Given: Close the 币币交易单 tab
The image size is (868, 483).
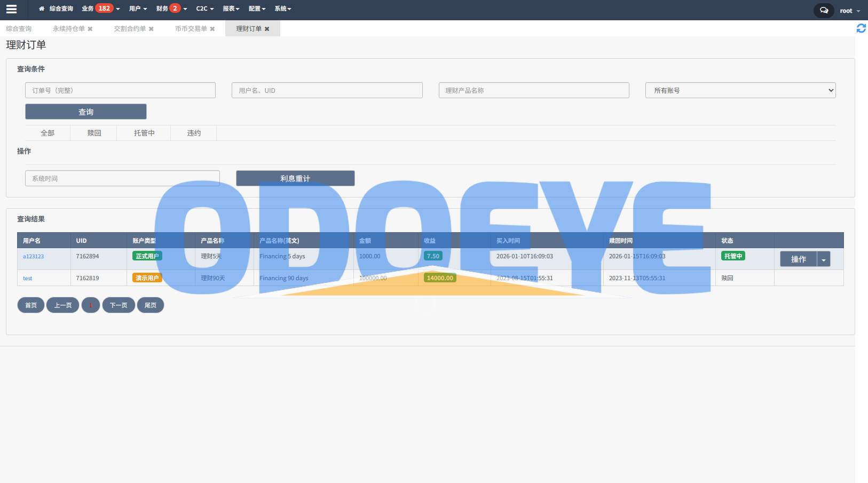Looking at the screenshot, I should click(212, 29).
